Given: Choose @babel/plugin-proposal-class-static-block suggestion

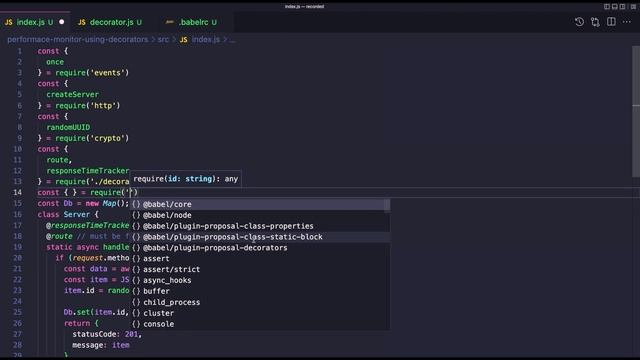Looking at the screenshot, I should 260,237.
